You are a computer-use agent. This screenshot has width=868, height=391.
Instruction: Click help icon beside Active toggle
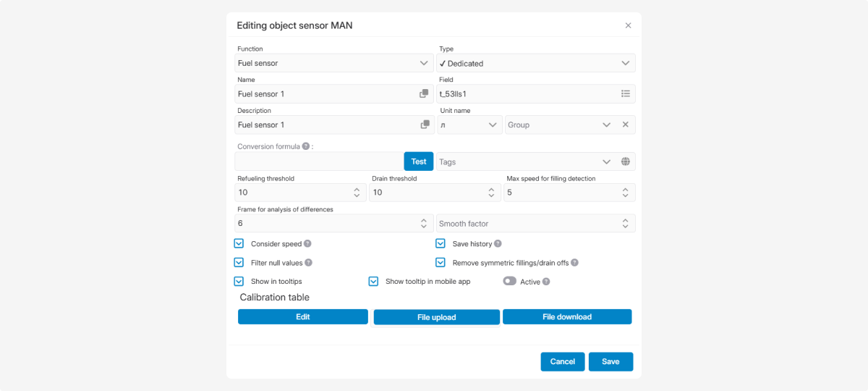pos(546,282)
